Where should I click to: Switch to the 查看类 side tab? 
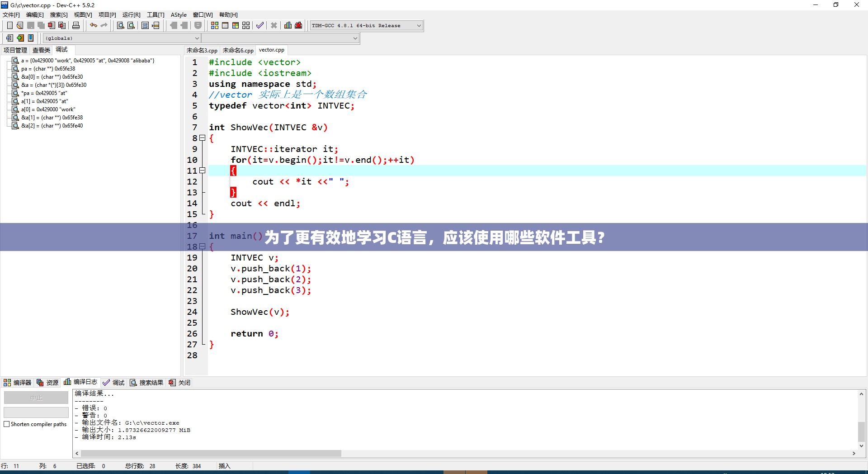click(x=41, y=50)
